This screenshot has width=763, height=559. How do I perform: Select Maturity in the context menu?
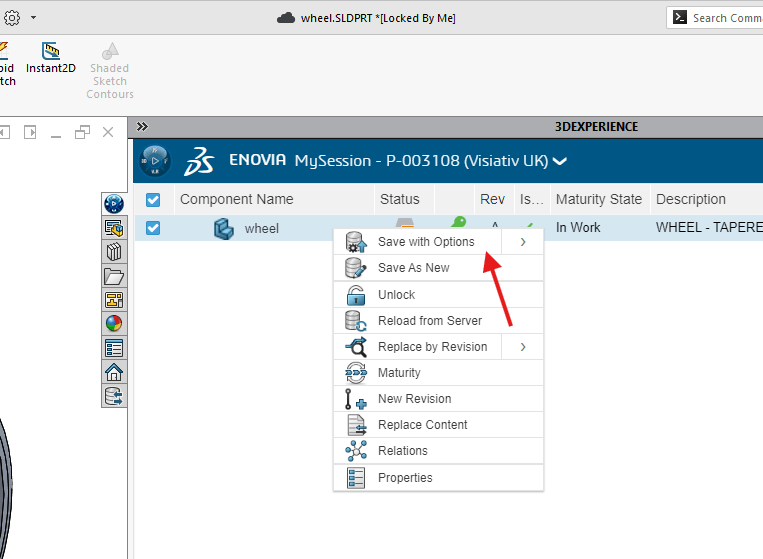tap(399, 373)
